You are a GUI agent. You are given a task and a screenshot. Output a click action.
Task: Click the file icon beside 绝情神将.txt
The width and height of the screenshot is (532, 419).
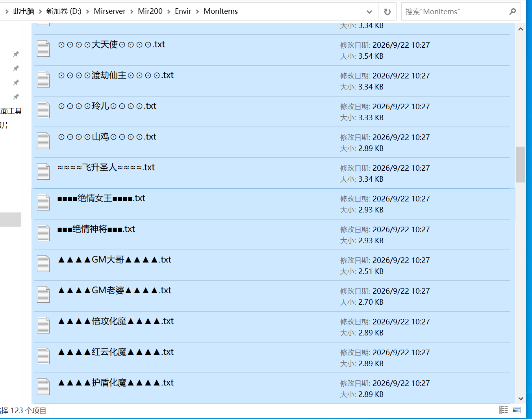click(43, 233)
